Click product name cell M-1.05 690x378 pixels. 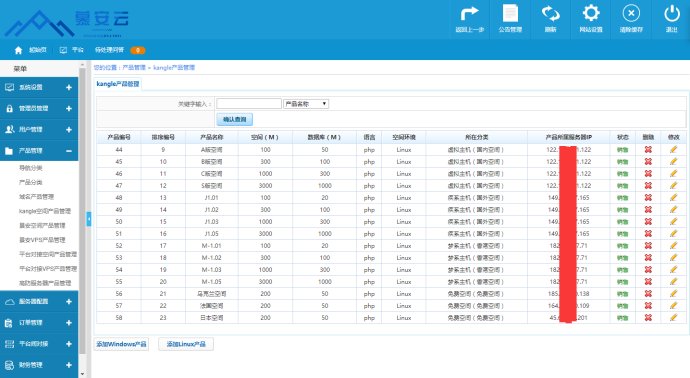click(x=211, y=282)
